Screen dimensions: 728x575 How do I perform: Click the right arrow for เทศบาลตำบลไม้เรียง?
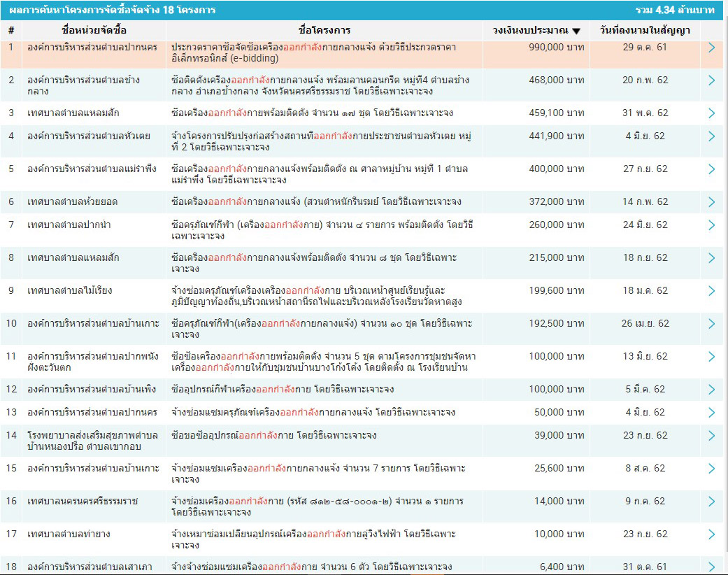pos(711,291)
